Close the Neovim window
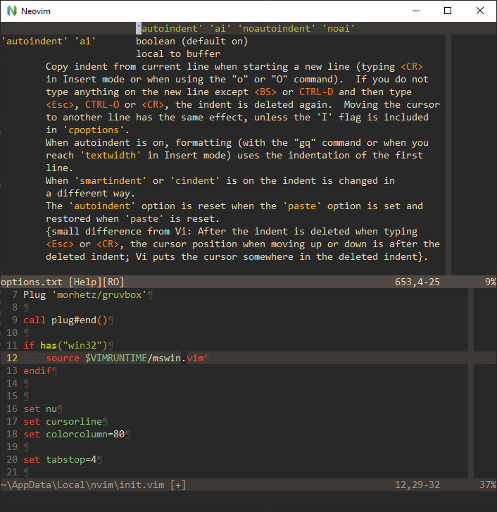 point(480,11)
